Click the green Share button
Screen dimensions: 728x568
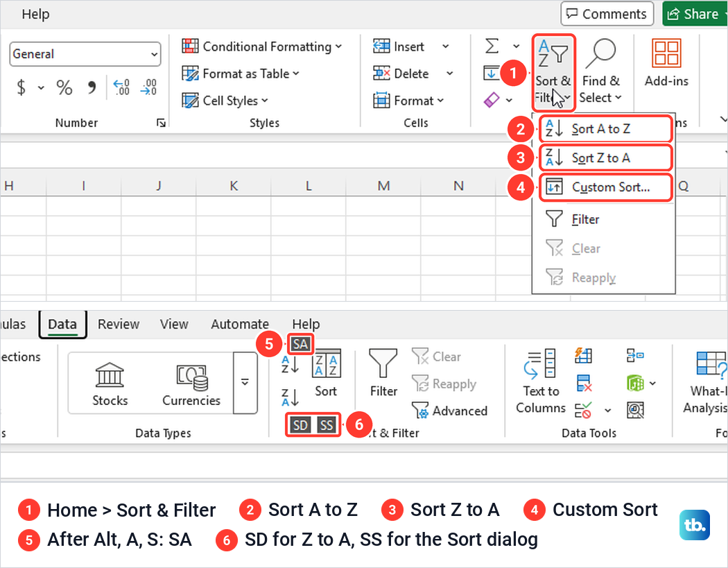click(x=695, y=14)
